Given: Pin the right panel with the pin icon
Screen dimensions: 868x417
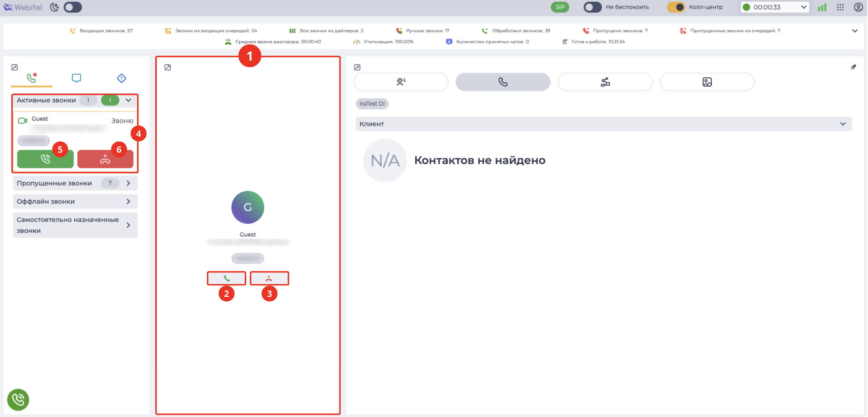Looking at the screenshot, I should [x=853, y=67].
